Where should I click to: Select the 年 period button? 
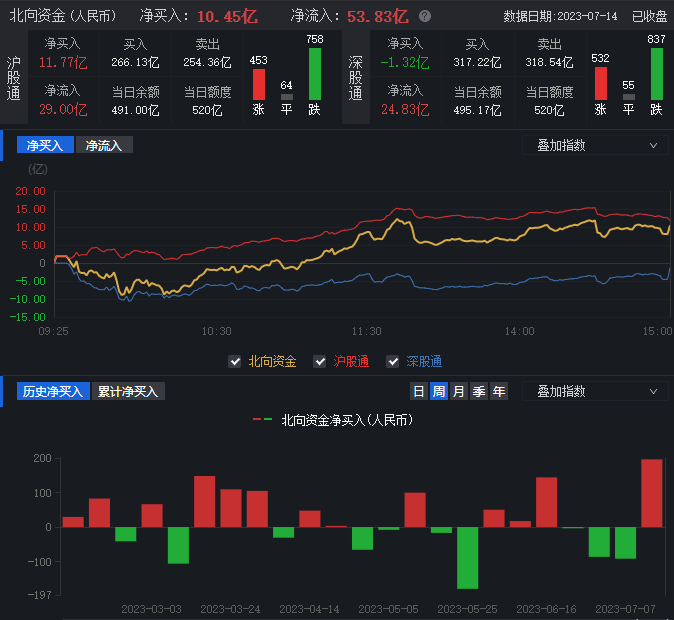498,391
